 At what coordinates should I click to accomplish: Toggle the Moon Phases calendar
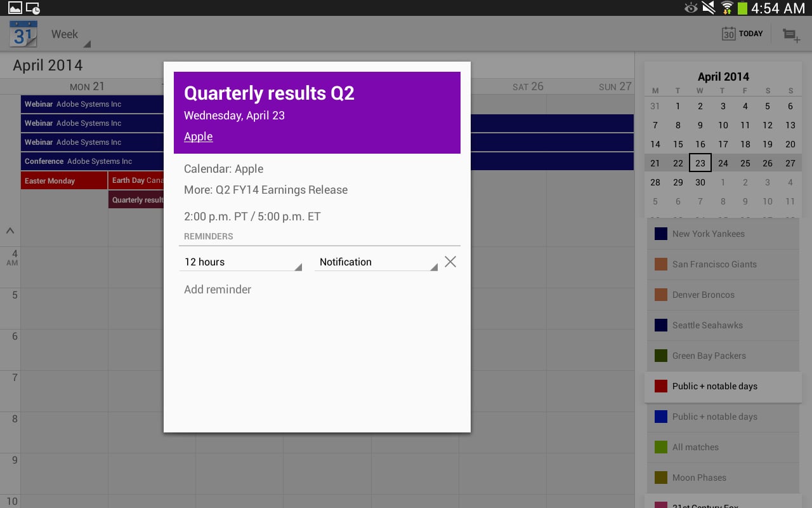coord(723,478)
